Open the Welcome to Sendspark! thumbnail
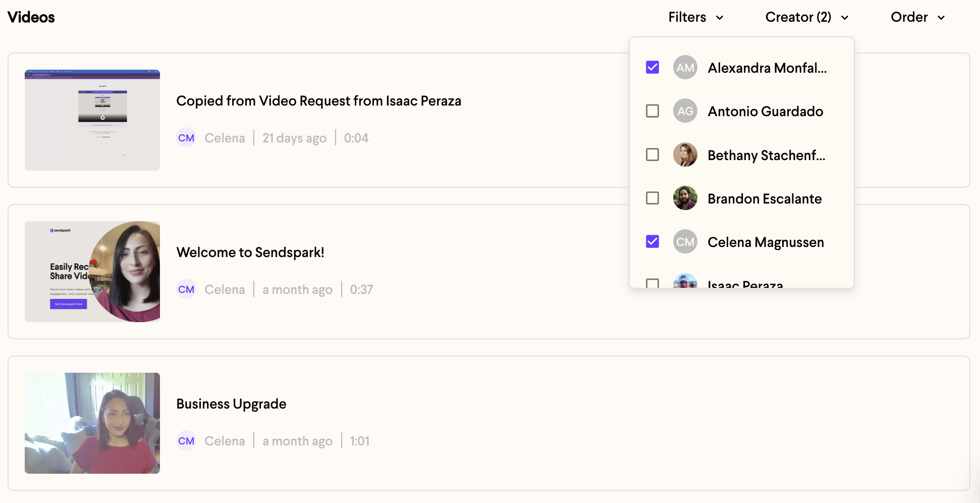Viewport: 980px width, 503px height. 92,272
